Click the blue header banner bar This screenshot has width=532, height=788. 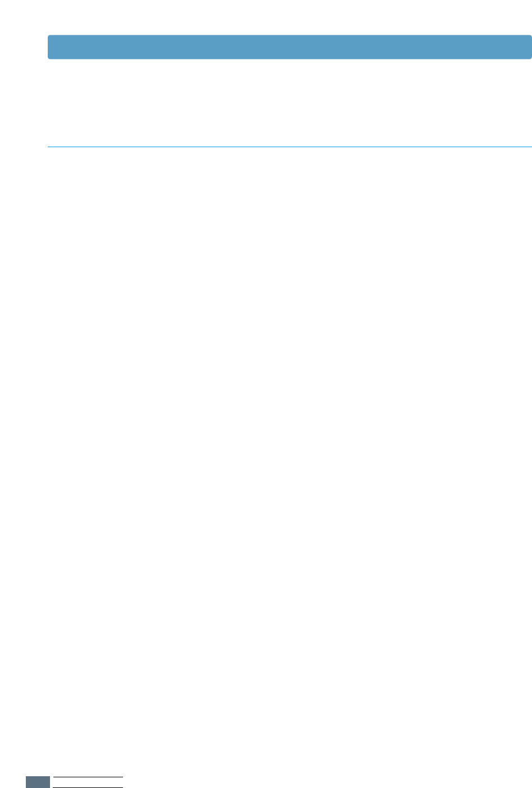(x=289, y=47)
